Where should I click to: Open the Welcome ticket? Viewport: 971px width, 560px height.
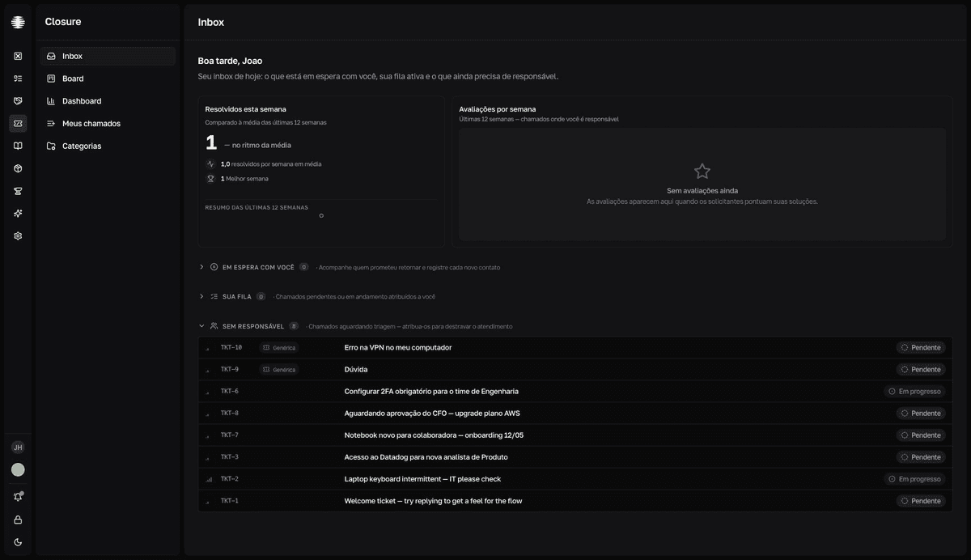[x=433, y=501]
